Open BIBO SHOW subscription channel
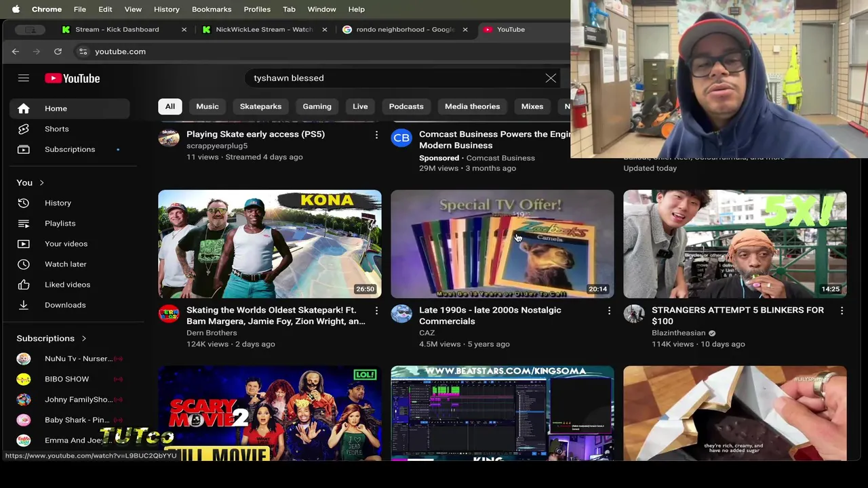This screenshot has width=868, height=488. point(69,379)
